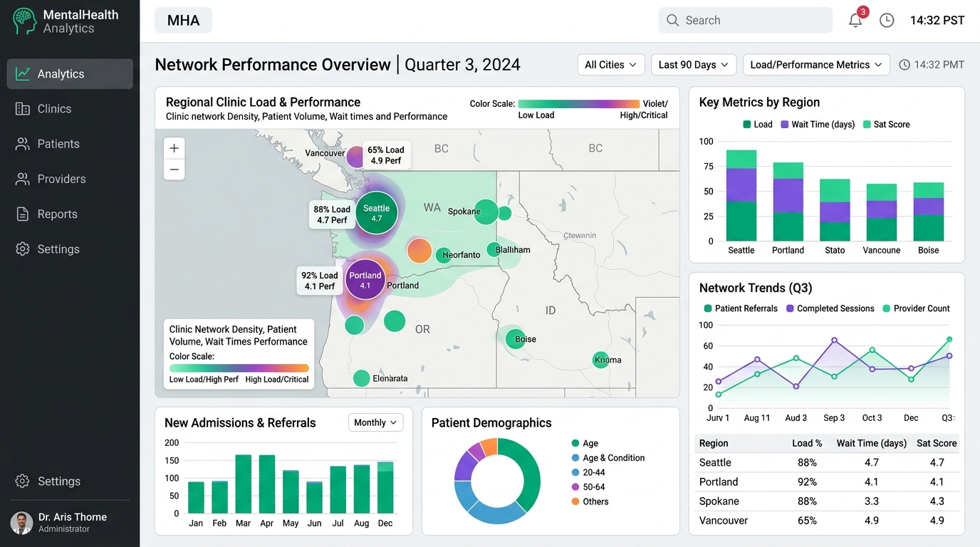Click the Spokane clinic marker on the map
The width and height of the screenshot is (980, 547).
coord(487,212)
